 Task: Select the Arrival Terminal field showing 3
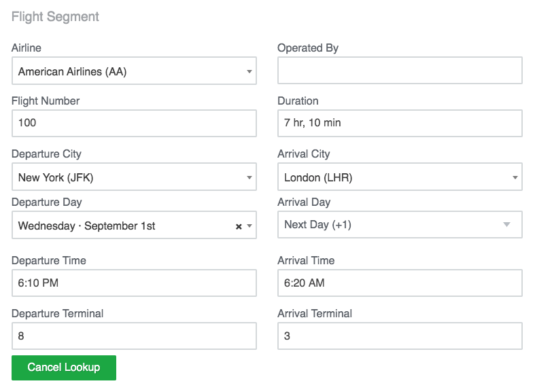(x=400, y=336)
